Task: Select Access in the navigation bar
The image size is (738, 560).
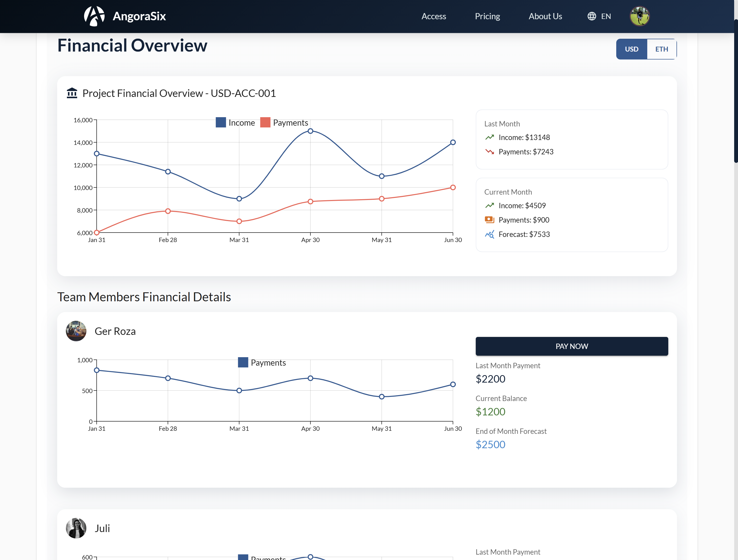Action: pyautogui.click(x=434, y=16)
